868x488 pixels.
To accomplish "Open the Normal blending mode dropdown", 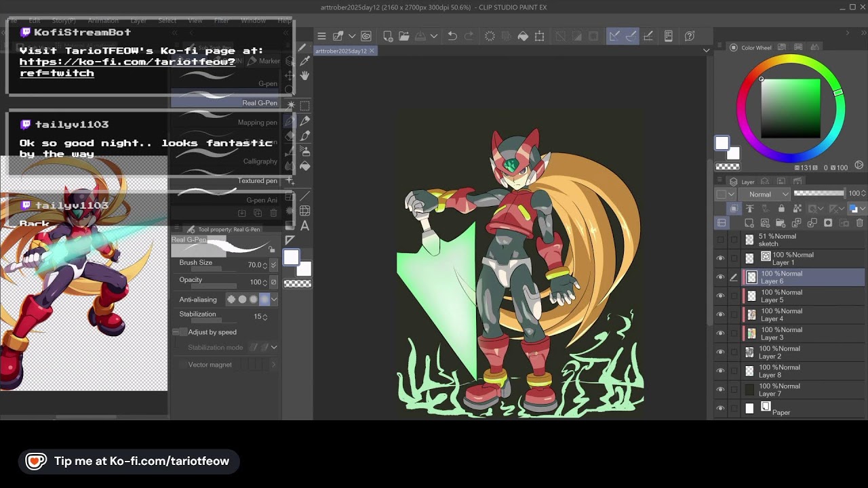I will coord(765,194).
